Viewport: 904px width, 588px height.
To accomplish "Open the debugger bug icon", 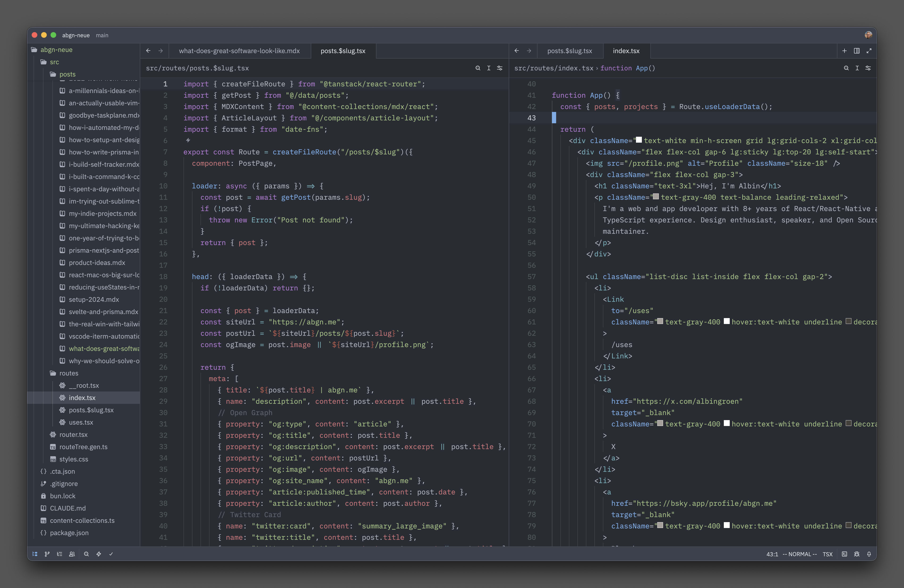I will coord(857,554).
